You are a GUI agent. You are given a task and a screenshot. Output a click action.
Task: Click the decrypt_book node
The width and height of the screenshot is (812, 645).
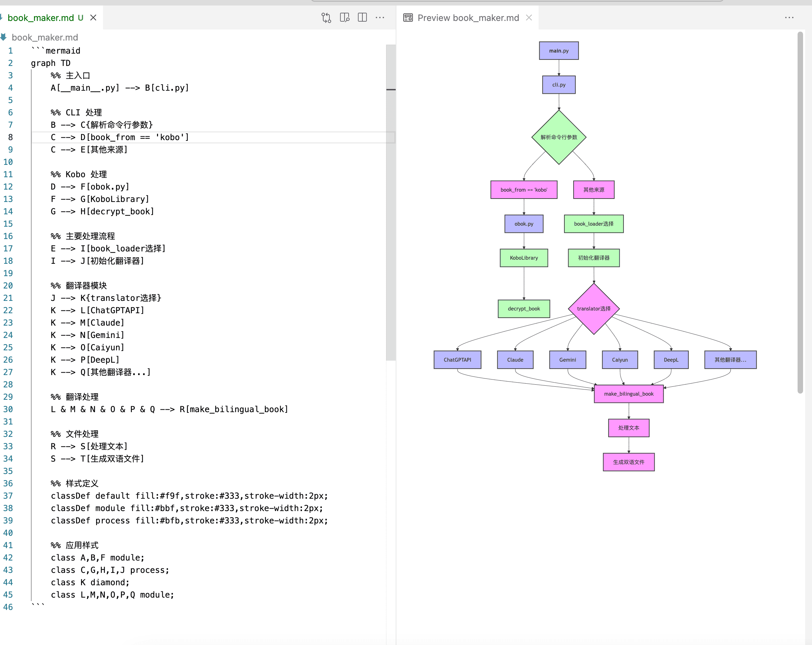(x=523, y=309)
